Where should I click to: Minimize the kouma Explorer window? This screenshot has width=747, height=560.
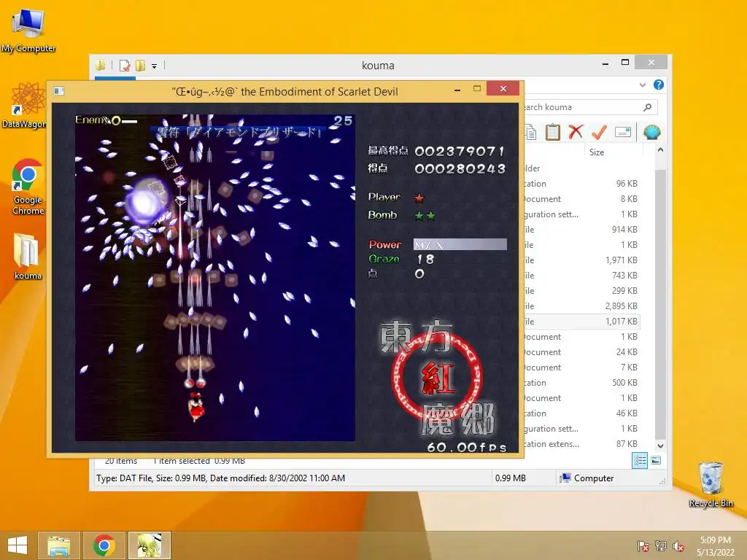605,63
